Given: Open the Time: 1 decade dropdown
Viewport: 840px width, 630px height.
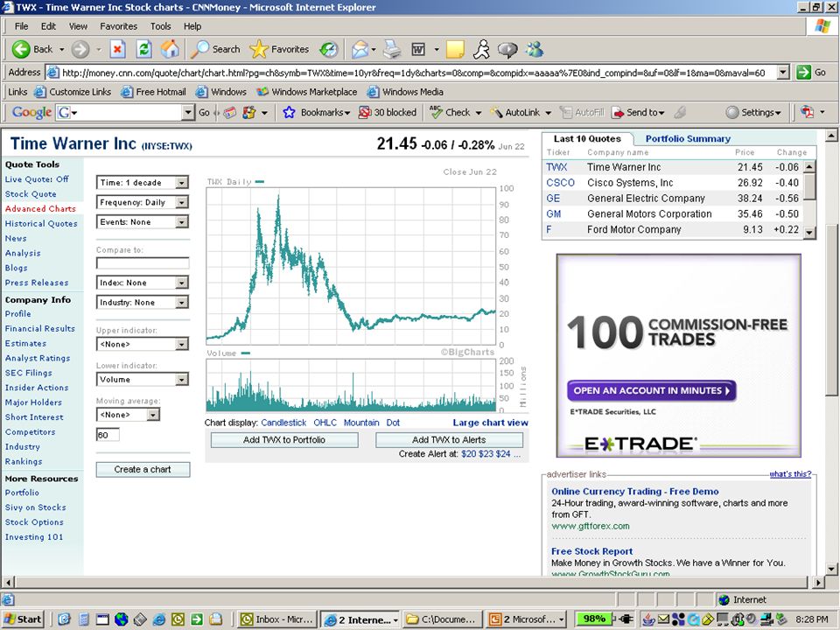Looking at the screenshot, I should point(143,183).
